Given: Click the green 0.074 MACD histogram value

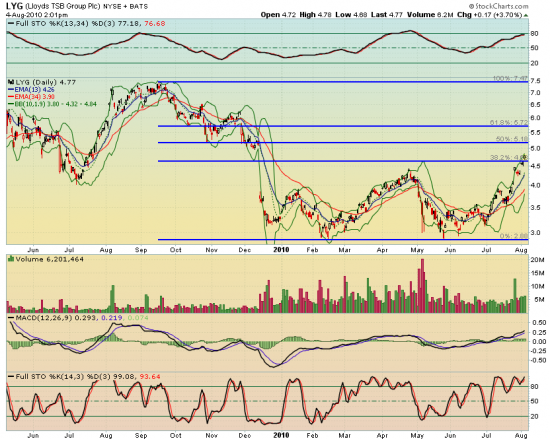Looking at the screenshot, I should click(x=138, y=318).
